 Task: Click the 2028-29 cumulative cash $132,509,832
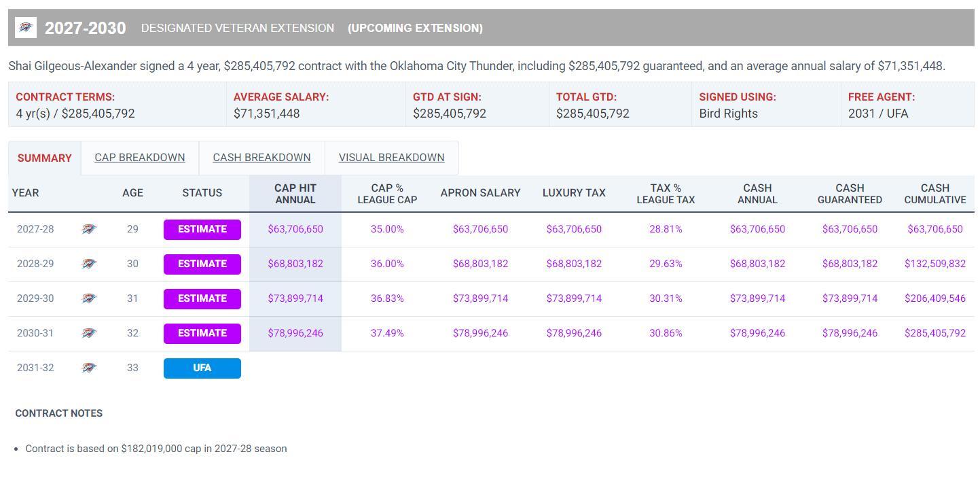pos(934,264)
